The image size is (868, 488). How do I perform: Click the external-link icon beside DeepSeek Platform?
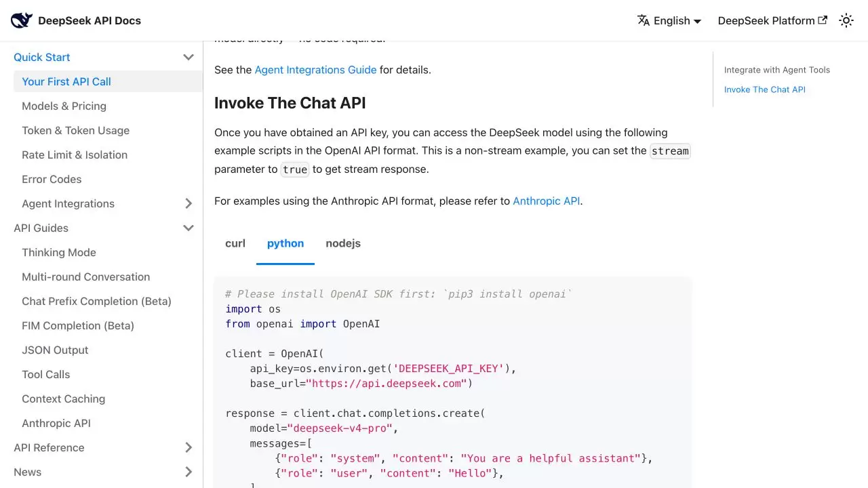click(x=823, y=20)
